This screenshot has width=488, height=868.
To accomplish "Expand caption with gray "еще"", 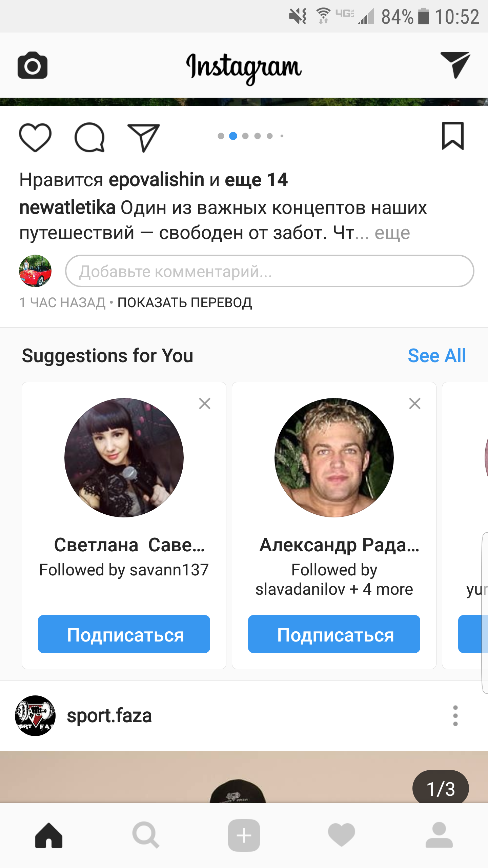I will [392, 233].
